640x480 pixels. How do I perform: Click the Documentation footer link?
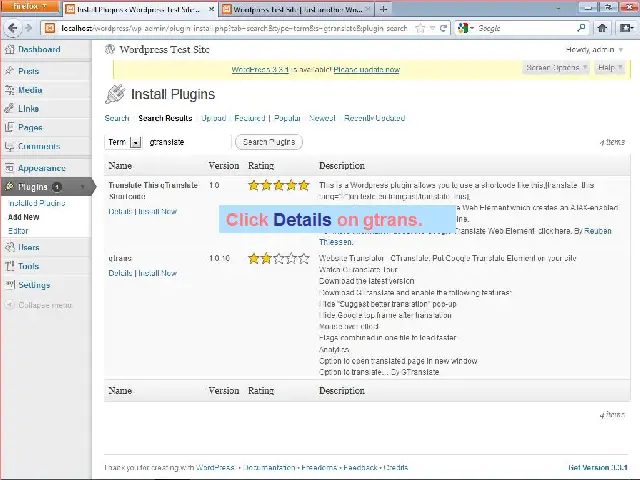point(269,468)
